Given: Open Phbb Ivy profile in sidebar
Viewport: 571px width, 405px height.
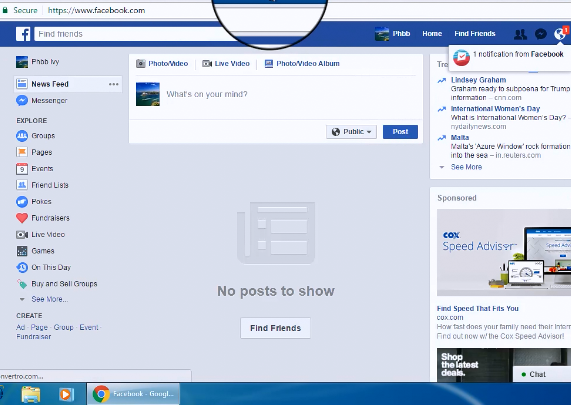Looking at the screenshot, I should pyautogui.click(x=38, y=62).
